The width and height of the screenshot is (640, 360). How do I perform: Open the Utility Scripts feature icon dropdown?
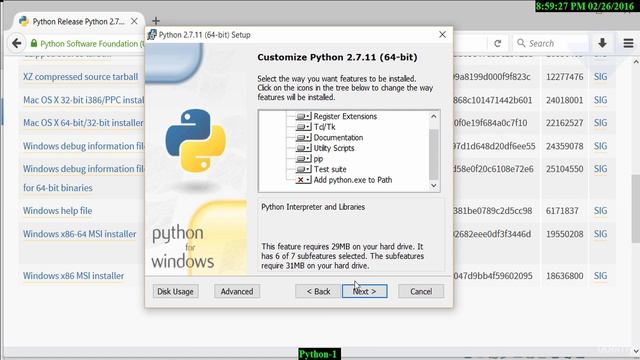tap(304, 148)
